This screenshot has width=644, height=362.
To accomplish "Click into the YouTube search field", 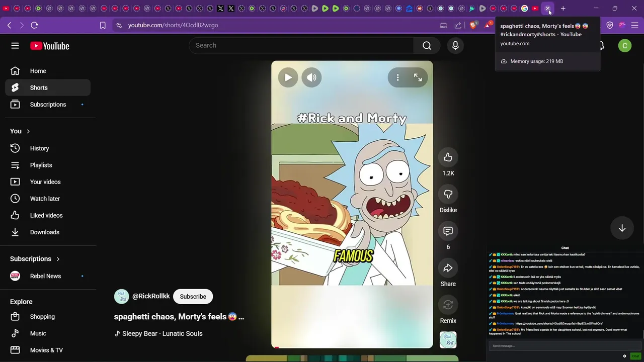I will tap(301, 45).
